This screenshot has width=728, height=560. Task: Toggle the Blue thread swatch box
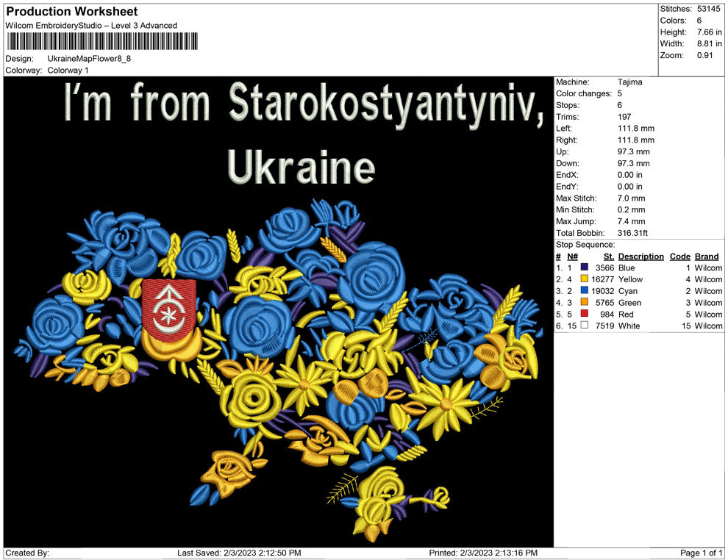pyautogui.click(x=585, y=268)
